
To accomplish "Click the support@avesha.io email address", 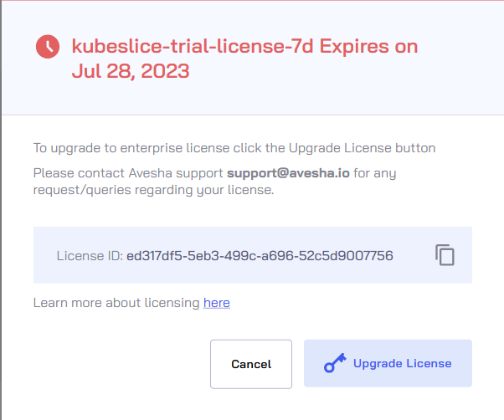I will click(x=288, y=173).
